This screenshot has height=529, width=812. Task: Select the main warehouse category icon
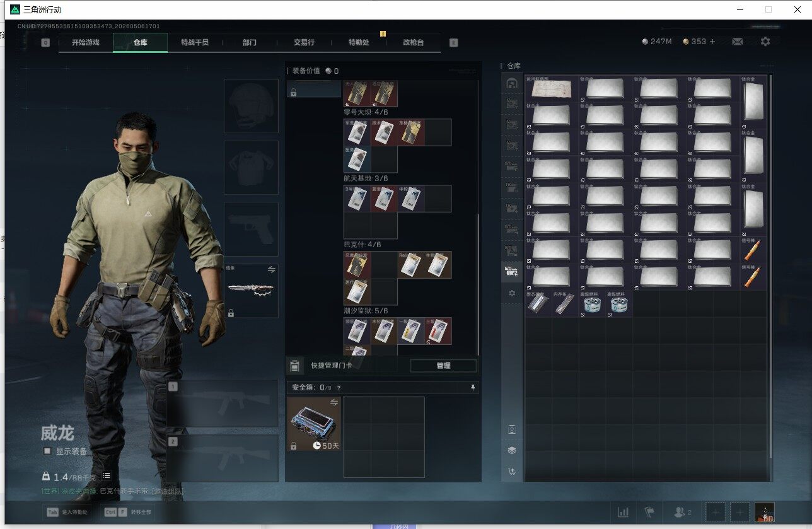click(512, 83)
